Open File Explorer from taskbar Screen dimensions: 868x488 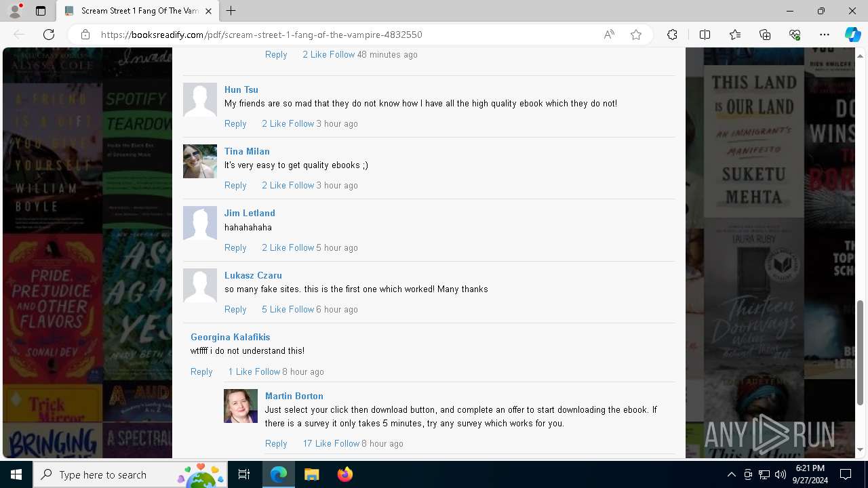tap(311, 474)
